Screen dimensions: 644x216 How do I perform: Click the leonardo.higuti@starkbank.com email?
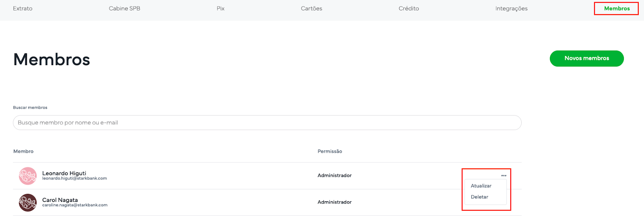(74, 179)
